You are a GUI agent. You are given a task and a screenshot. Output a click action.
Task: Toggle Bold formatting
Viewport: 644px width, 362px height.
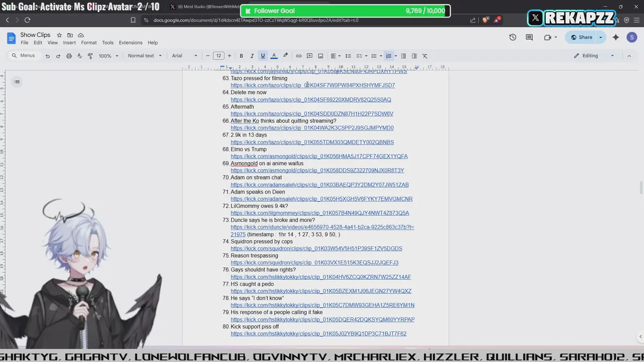242,56
